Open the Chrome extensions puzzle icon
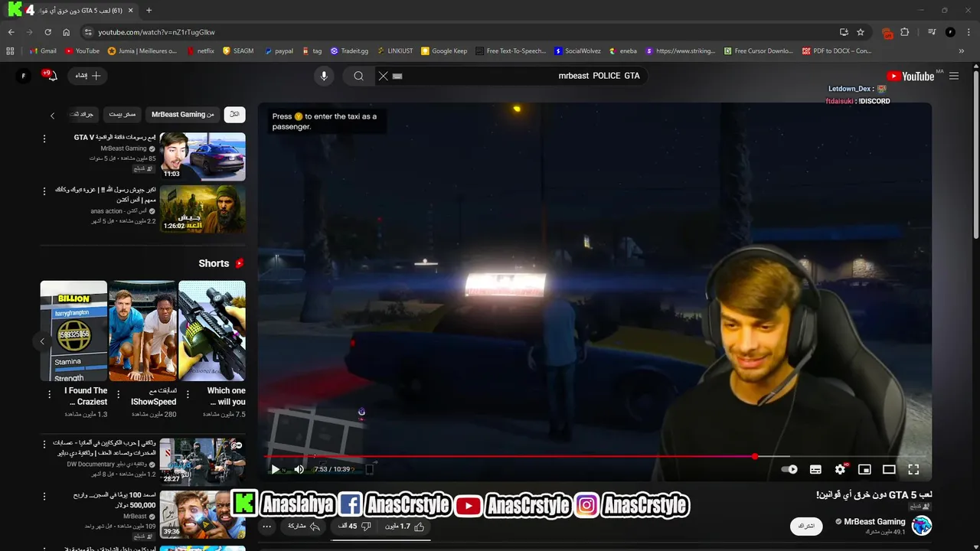Image resolution: width=980 pixels, height=551 pixels. point(904,32)
